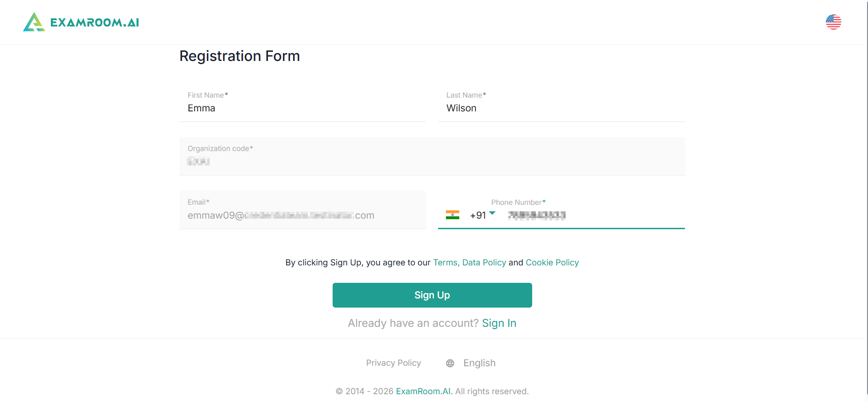This screenshot has height=402, width=868.
Task: Open the Cookie Policy link
Action: click(552, 263)
